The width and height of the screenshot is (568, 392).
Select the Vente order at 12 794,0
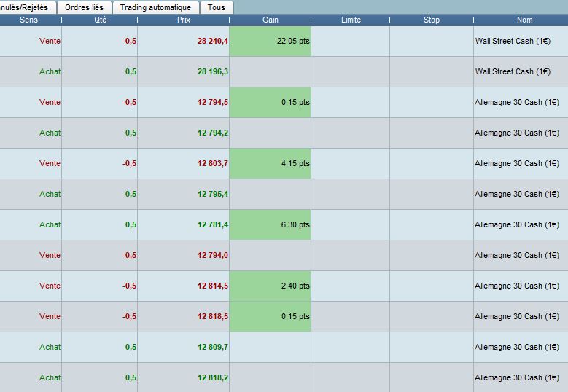(284, 255)
